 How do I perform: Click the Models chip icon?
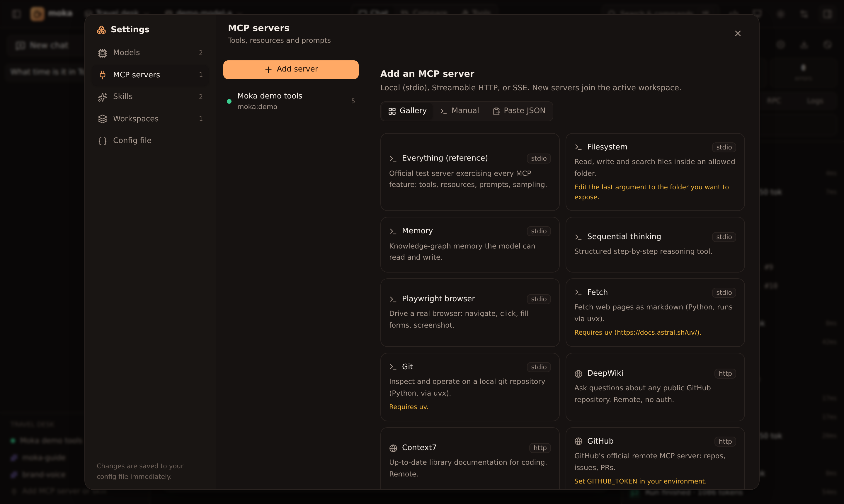tap(102, 53)
